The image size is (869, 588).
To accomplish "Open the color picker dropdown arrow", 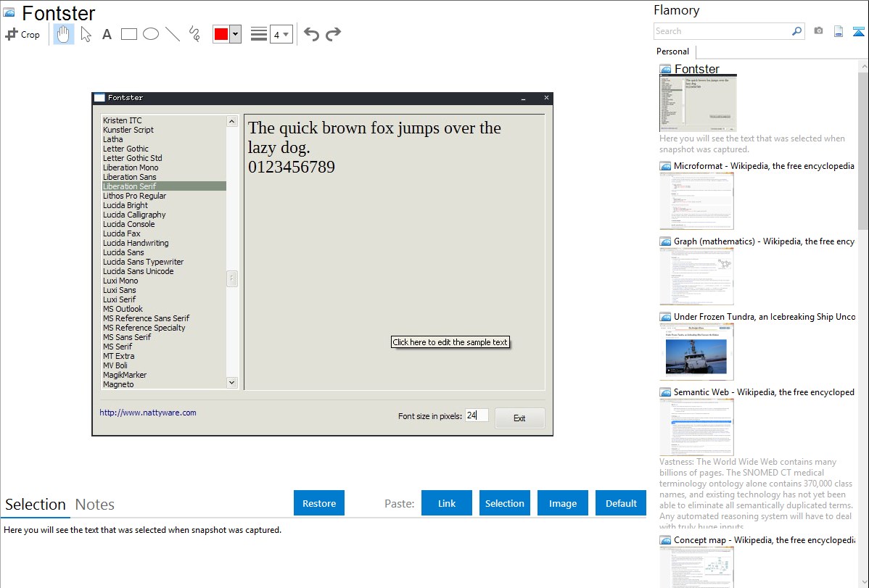I will (236, 34).
